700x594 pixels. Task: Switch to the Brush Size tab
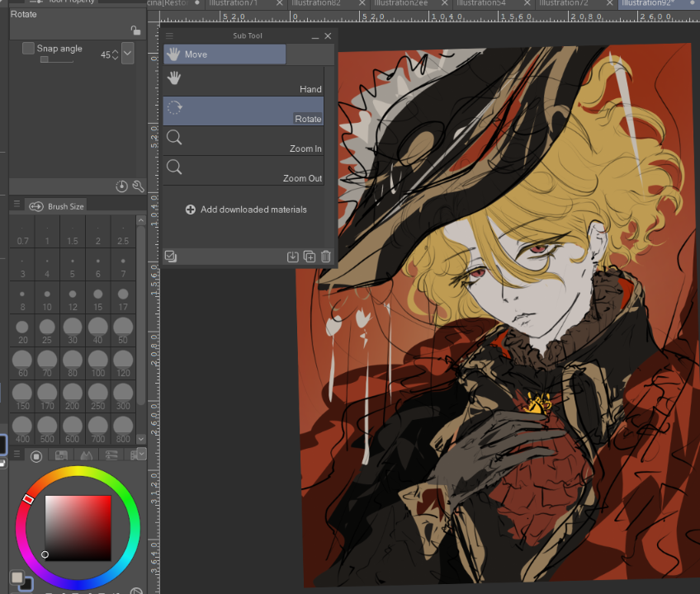pos(56,206)
